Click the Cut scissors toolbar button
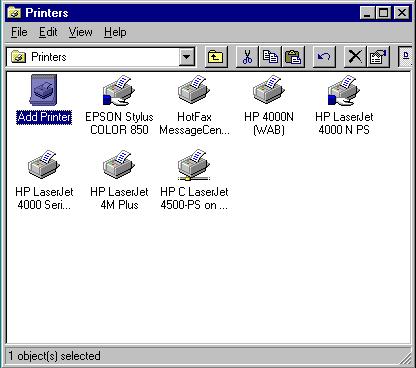Image resolution: width=416 pixels, height=368 pixels. point(247,57)
